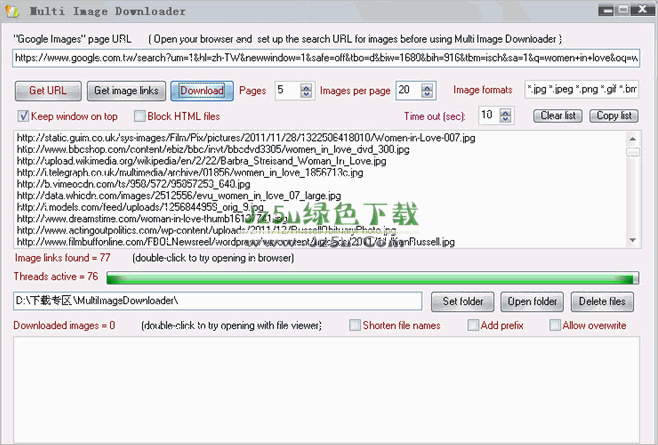
Task: Decrease Images per page value
Action: (x=427, y=94)
